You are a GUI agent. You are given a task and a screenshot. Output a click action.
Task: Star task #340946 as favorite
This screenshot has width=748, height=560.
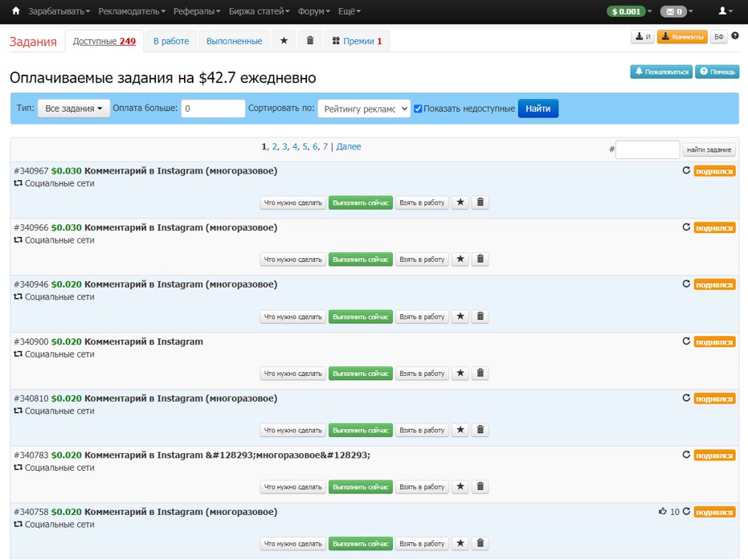[460, 317]
